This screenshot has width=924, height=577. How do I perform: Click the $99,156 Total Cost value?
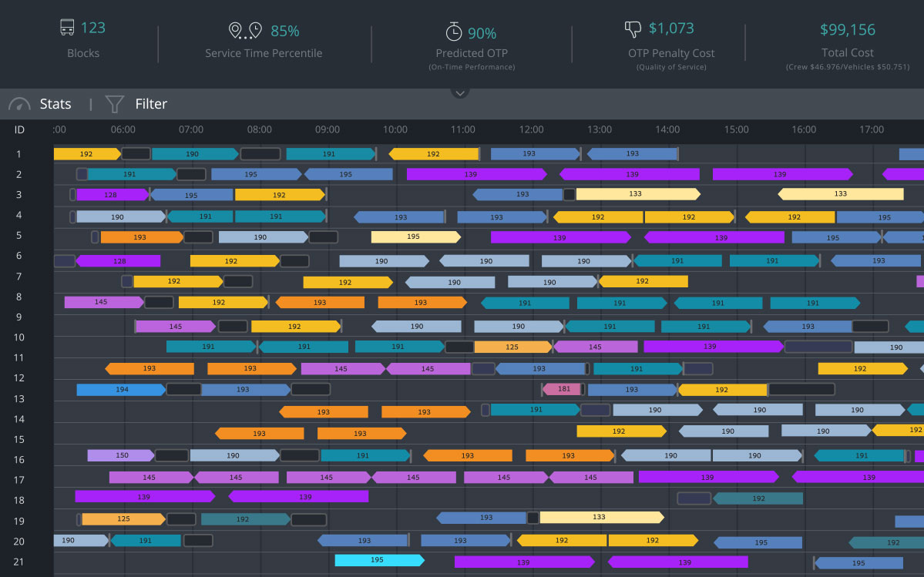point(848,29)
